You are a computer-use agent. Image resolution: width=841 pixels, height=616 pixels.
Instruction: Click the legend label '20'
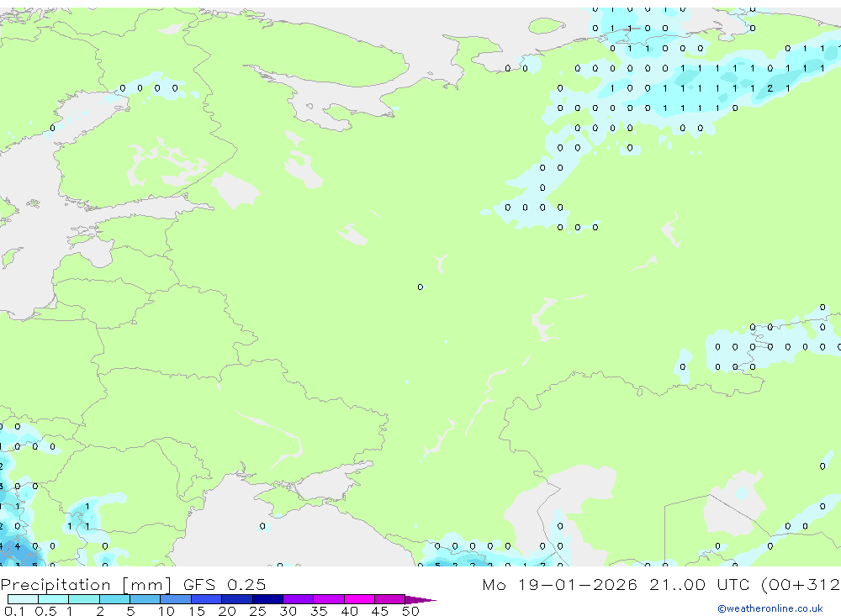227,611
